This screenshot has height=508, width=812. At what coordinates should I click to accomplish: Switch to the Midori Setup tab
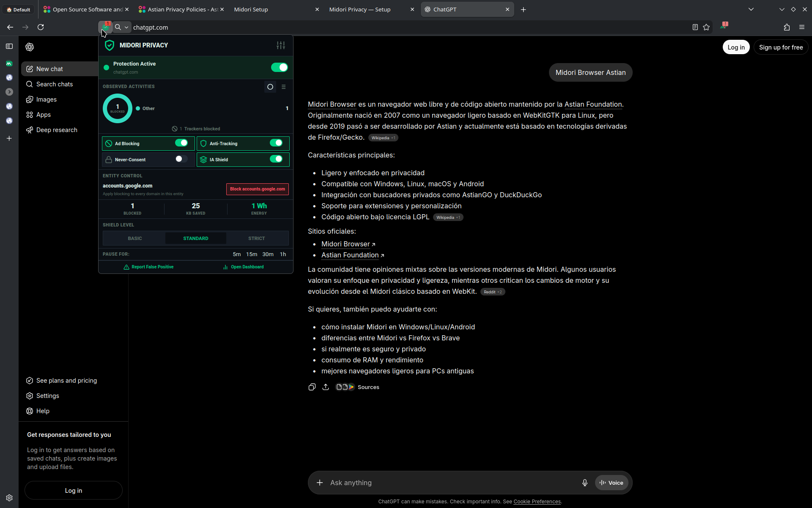[276, 9]
